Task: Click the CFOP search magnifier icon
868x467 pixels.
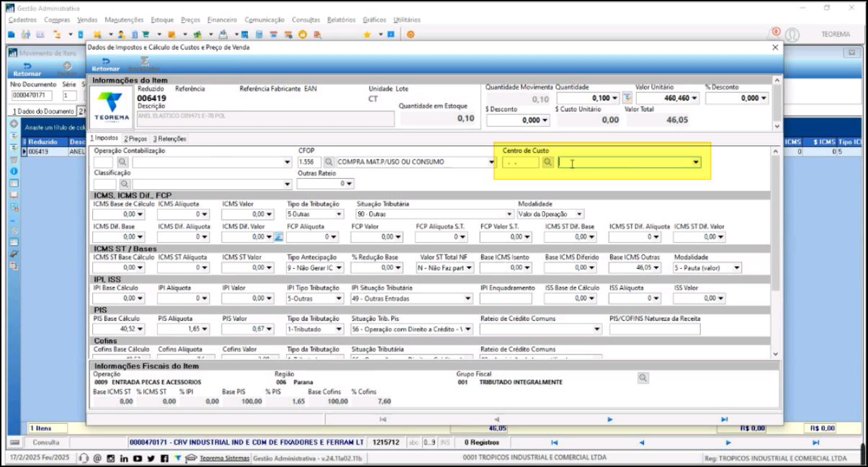Action: [x=328, y=163]
